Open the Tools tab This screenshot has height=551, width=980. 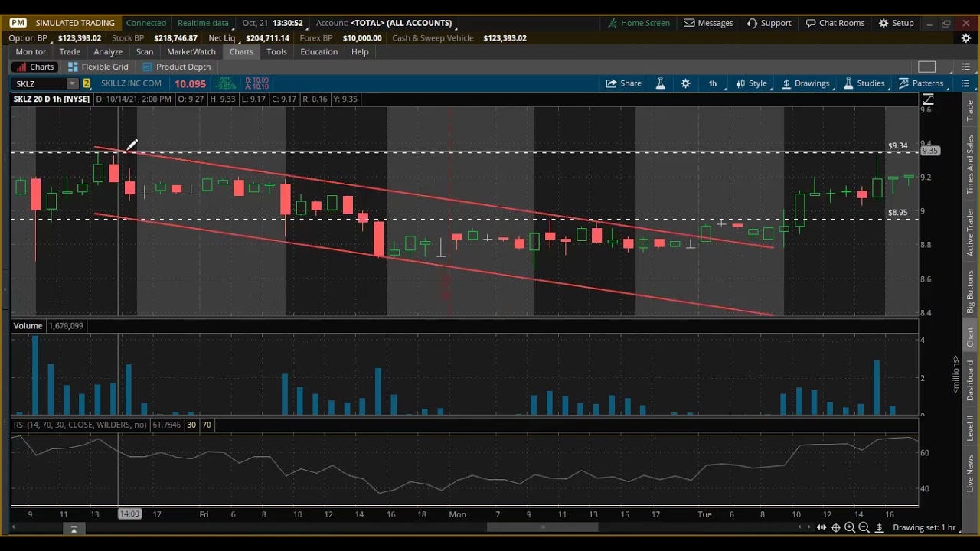coord(276,51)
